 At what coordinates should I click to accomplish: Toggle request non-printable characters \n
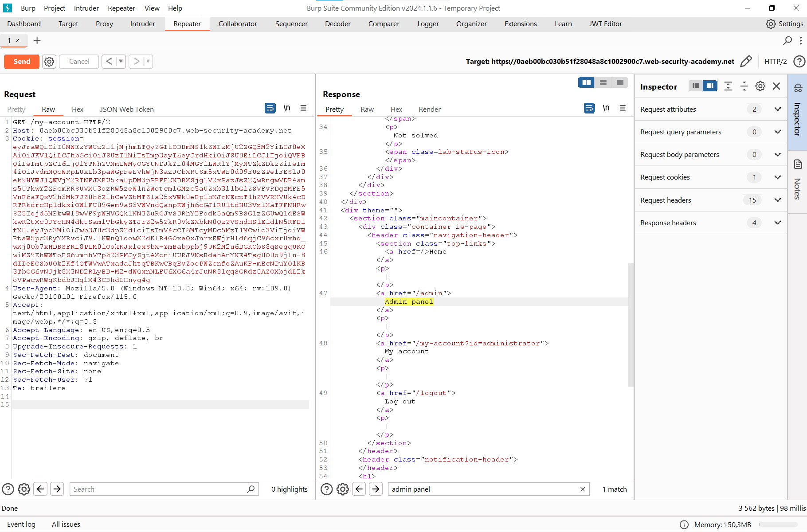[287, 108]
